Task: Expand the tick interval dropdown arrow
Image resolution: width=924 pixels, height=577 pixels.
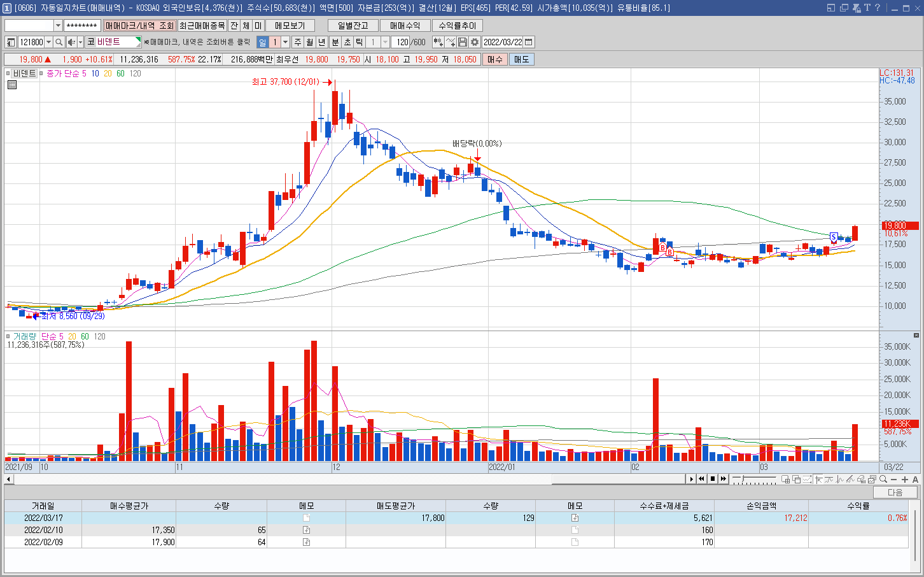Action: pyautogui.click(x=385, y=42)
